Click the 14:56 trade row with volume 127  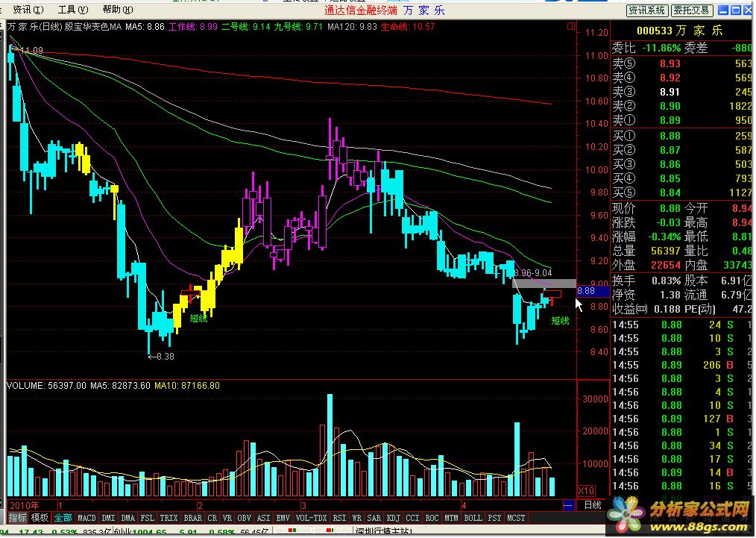(682, 419)
